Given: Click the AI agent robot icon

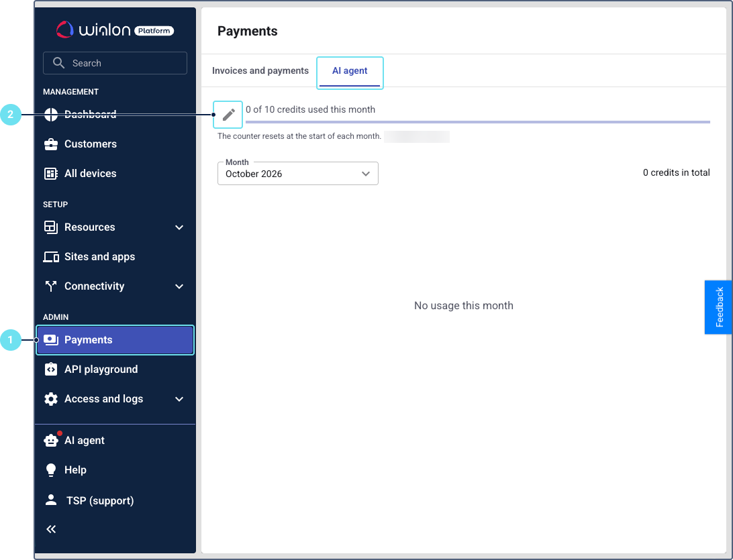Looking at the screenshot, I should (x=50, y=440).
